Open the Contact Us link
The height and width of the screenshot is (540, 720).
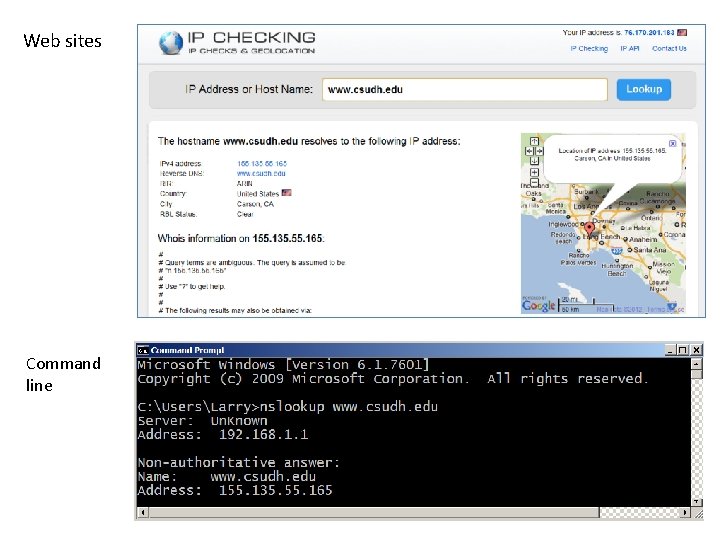[669, 49]
